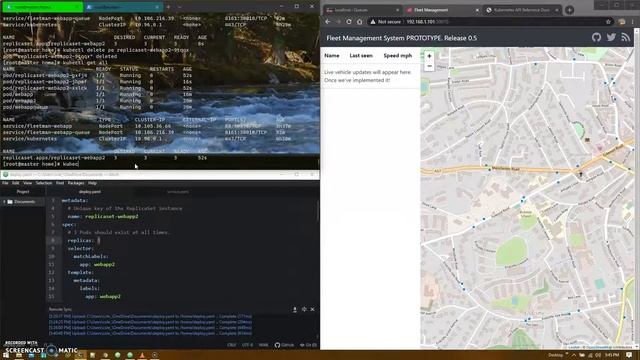The width and height of the screenshot is (640, 360).
Task: Add a new terminal tab with plus
Action: [168, 7]
